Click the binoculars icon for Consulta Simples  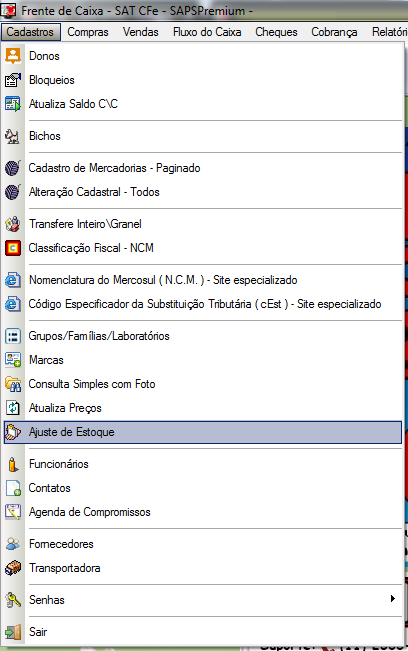13,384
